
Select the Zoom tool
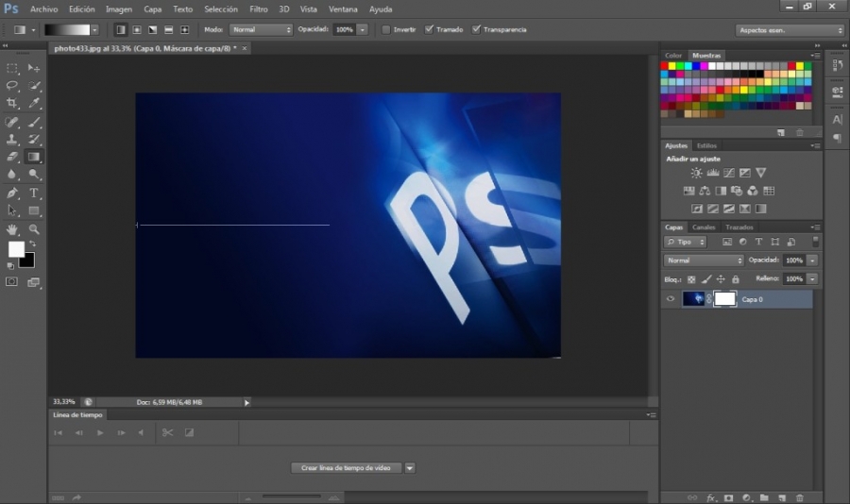34,229
